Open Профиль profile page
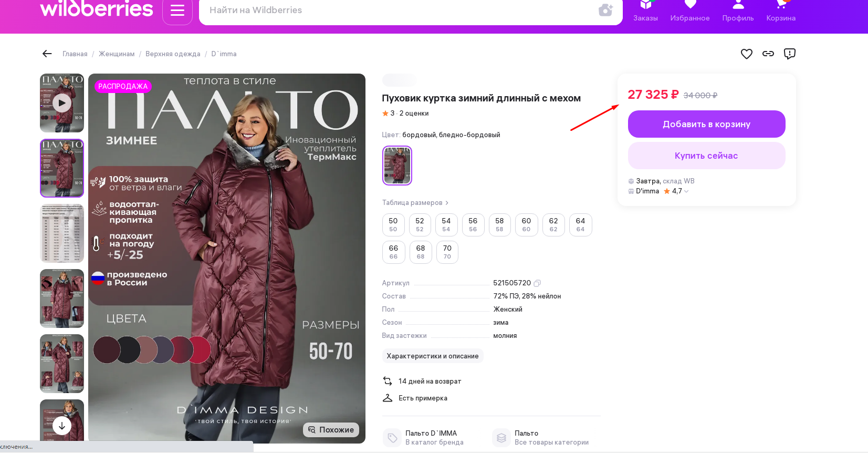This screenshot has width=868, height=453. (x=738, y=11)
